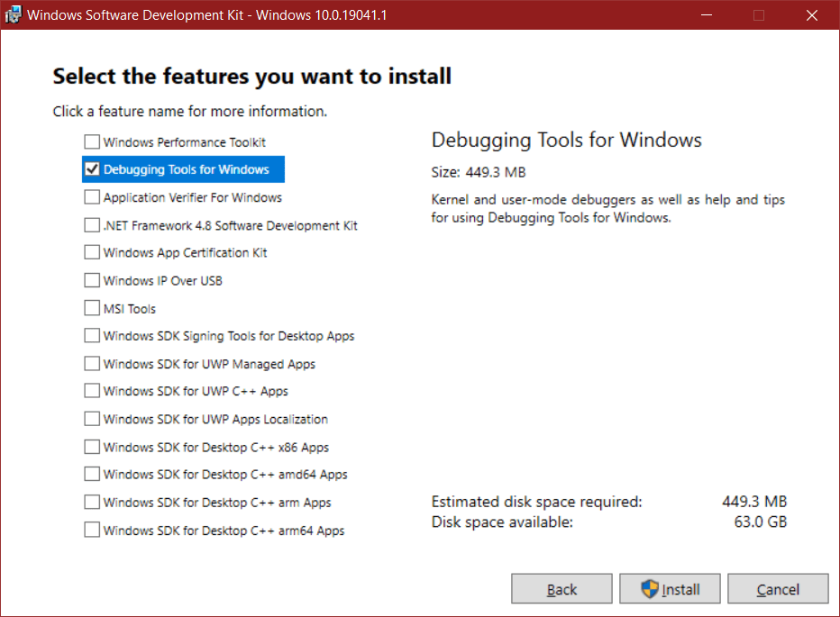Show info for Windows App Certification Kit
840x617 pixels.
pos(186,252)
